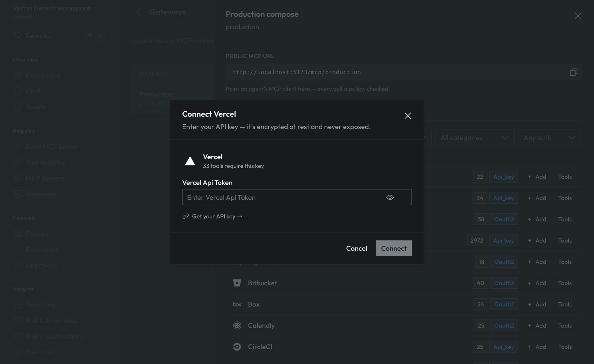Add the CircleCI integration

[537, 347]
